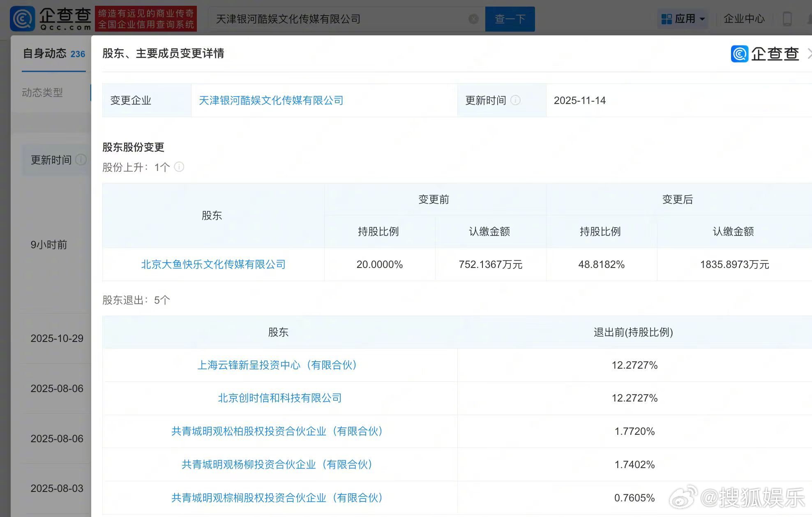The image size is (812, 517).
Task: Expand the 应用 dropdown arrow
Action: pyautogui.click(x=702, y=19)
